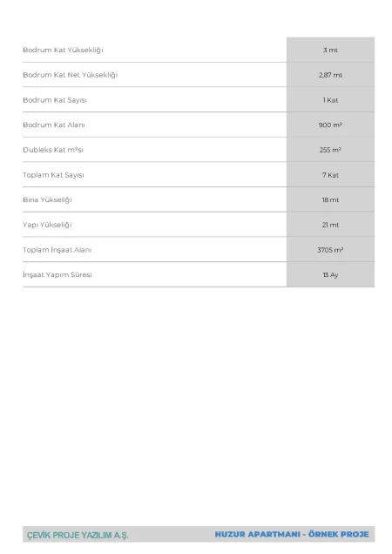The width and height of the screenshot is (392, 554).
Task: Select the 900 m² value cell
Action: point(330,125)
